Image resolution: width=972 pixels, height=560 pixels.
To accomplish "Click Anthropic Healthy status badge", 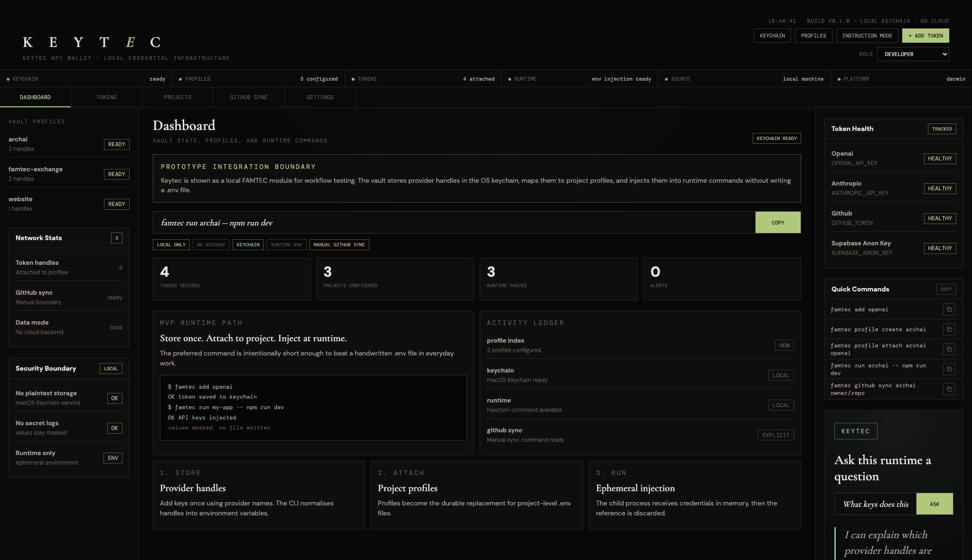I will (940, 188).
